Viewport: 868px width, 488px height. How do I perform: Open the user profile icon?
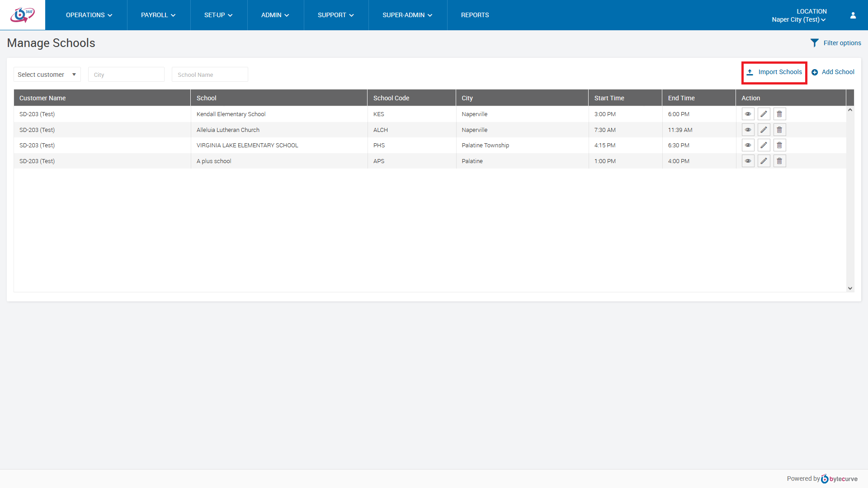853,15
